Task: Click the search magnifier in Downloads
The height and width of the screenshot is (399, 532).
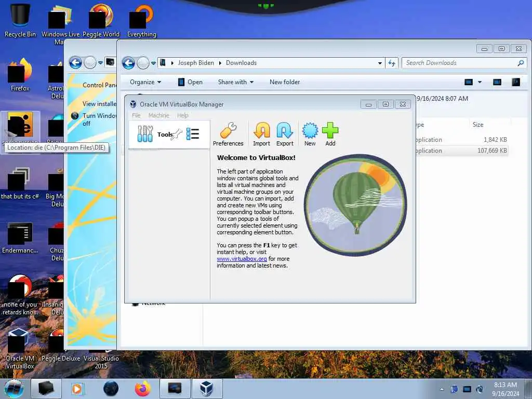Action: coord(521,63)
